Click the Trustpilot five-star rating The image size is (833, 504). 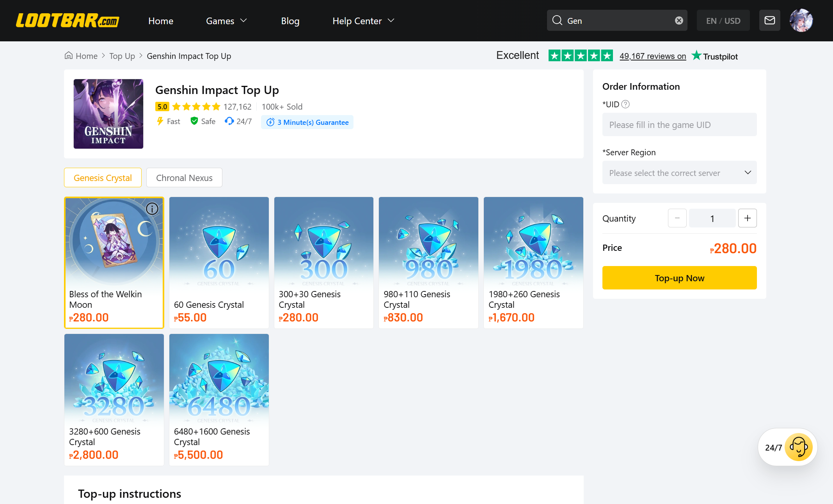[581, 56]
